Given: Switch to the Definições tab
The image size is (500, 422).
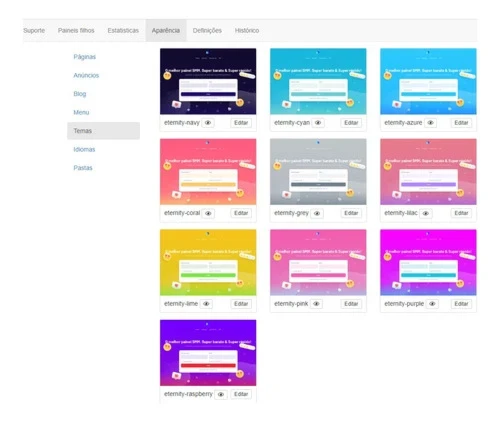Looking at the screenshot, I should tap(207, 30).
